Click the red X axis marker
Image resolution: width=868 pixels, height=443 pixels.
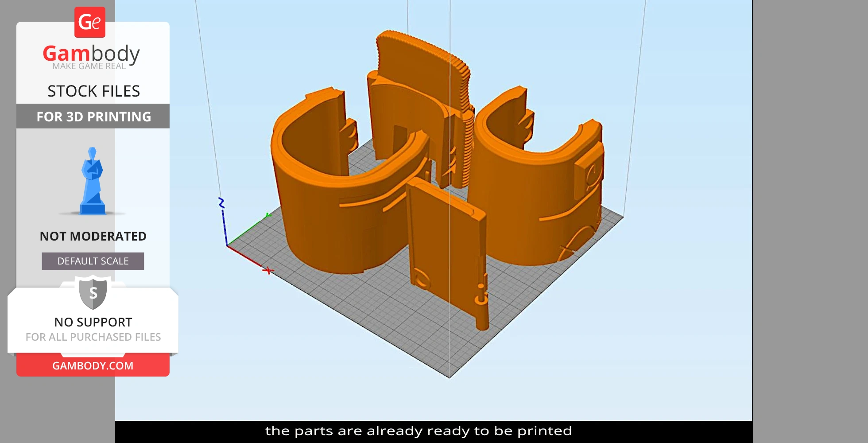(x=268, y=270)
